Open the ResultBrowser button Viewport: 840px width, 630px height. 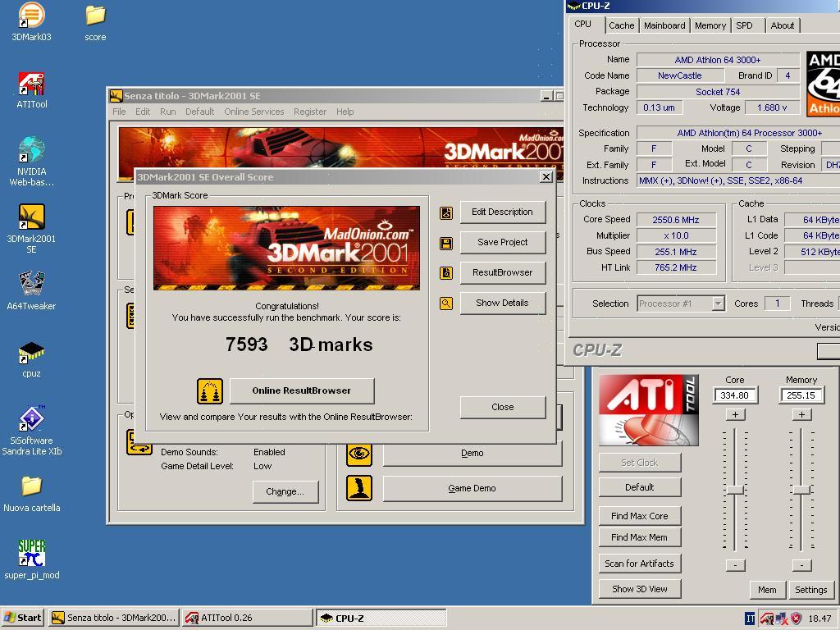[503, 272]
